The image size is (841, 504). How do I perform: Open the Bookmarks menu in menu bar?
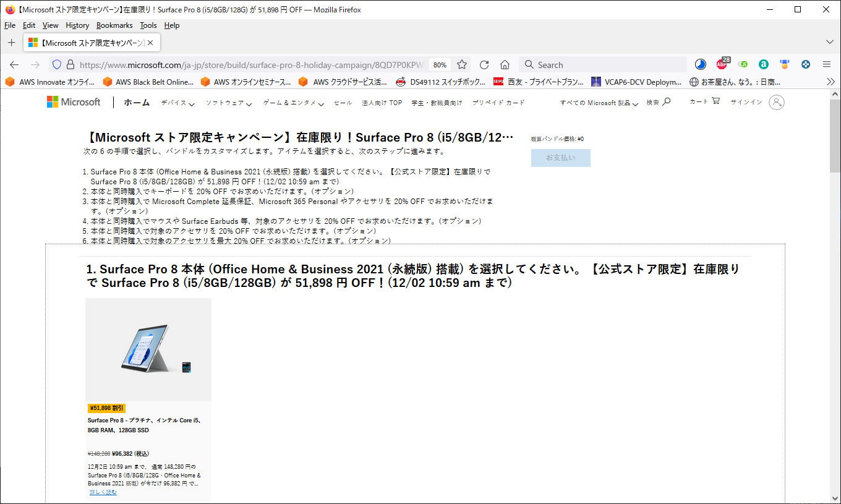(x=114, y=25)
